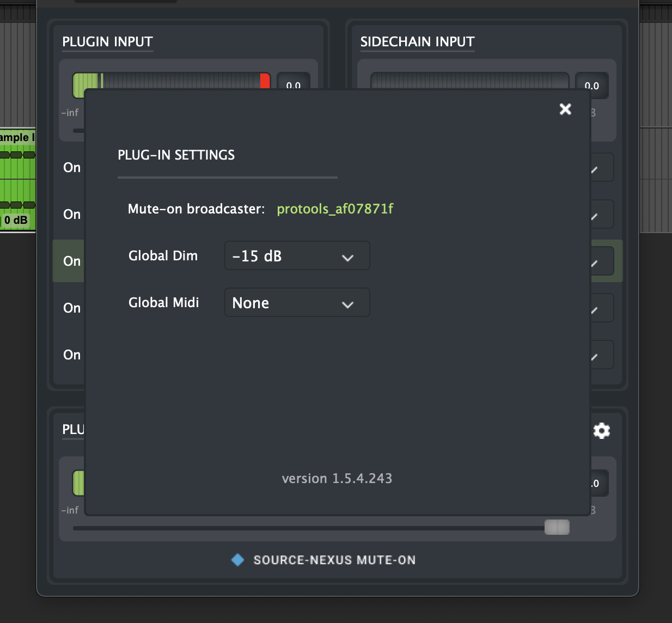
Task: Toggle the first On switch
Action: 72,168
